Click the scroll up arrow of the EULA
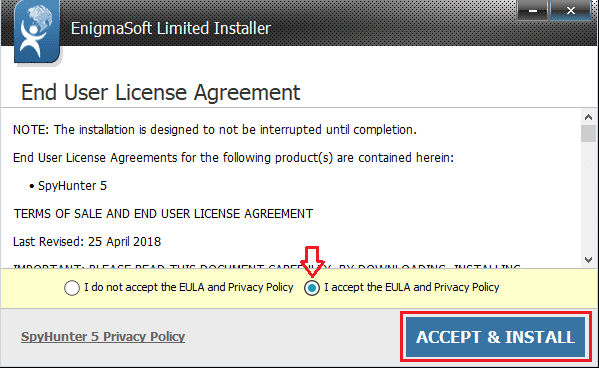The image size is (599, 368). pyautogui.click(x=588, y=117)
